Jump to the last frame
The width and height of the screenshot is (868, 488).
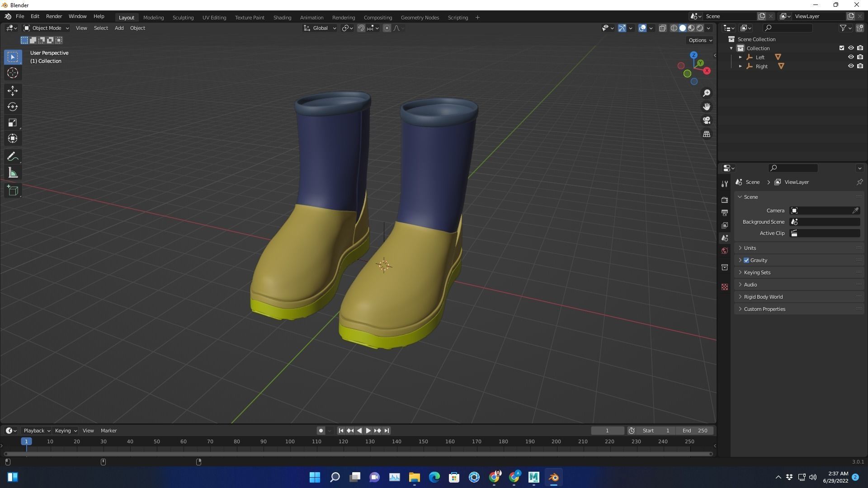click(x=387, y=431)
